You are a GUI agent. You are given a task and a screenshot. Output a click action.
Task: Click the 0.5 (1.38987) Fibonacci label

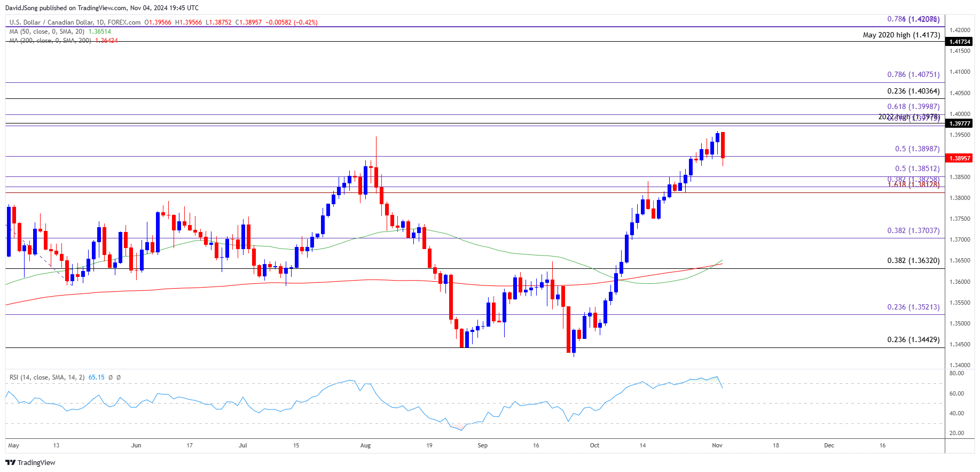point(917,149)
